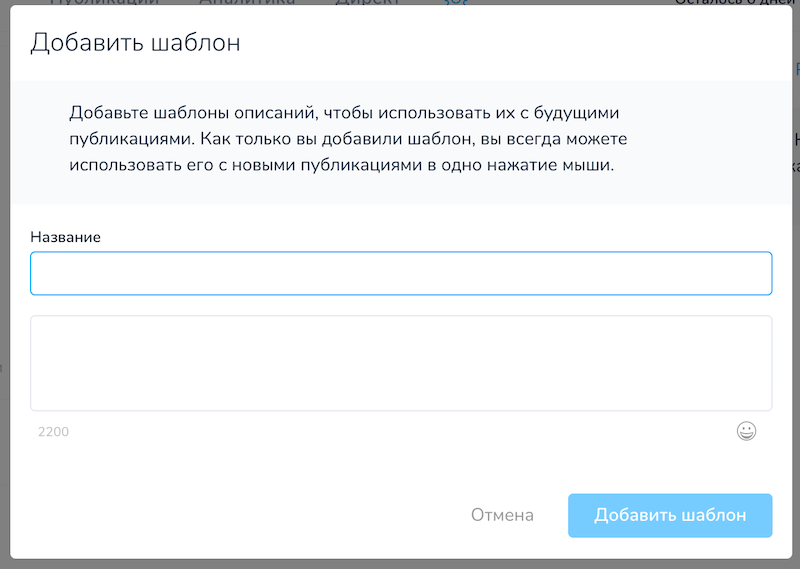
Task: Click the Добавить шаблон submit button
Action: point(670,515)
